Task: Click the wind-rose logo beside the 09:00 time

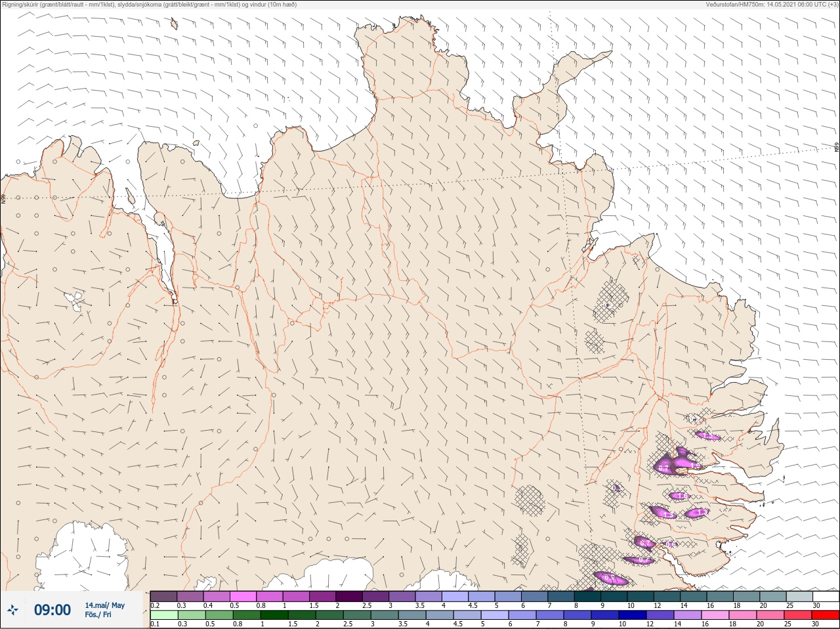Action: click(x=12, y=611)
